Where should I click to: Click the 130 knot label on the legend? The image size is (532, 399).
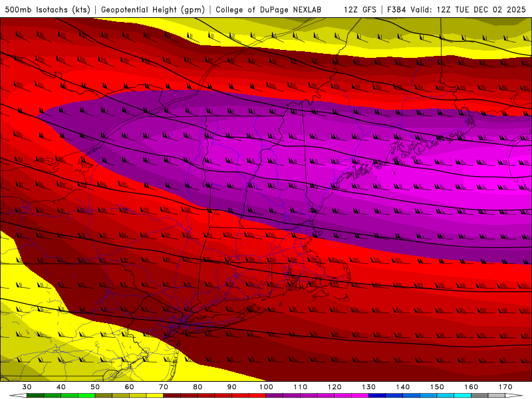(x=368, y=387)
